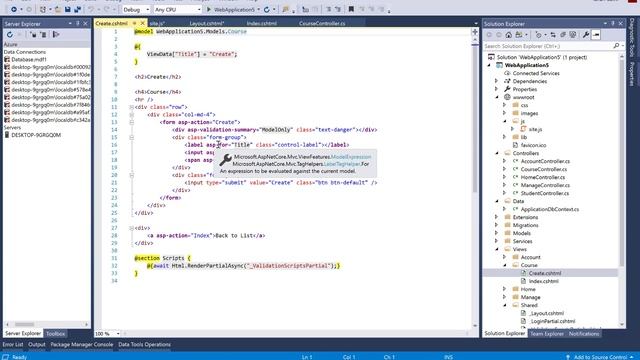Open Properties via the wrench icon in Solution Explorer
This screenshot has width=640, height=360.
(x=586, y=35)
